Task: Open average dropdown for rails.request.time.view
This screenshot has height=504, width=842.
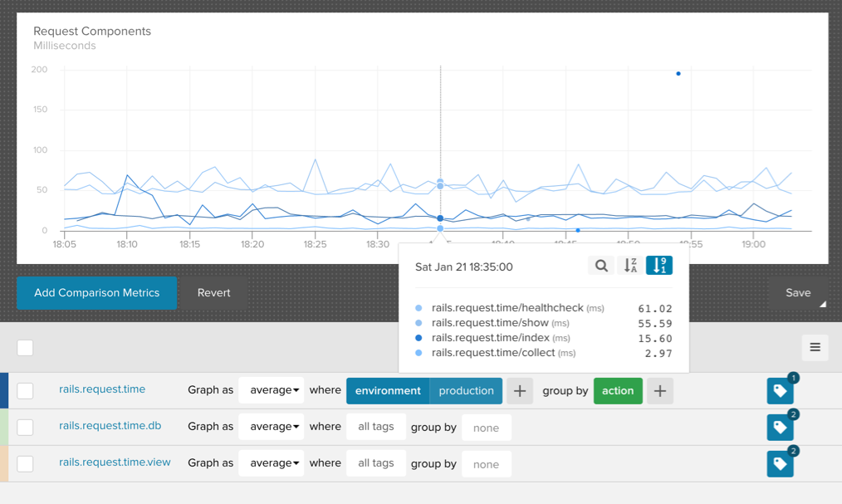Action: pos(271,463)
